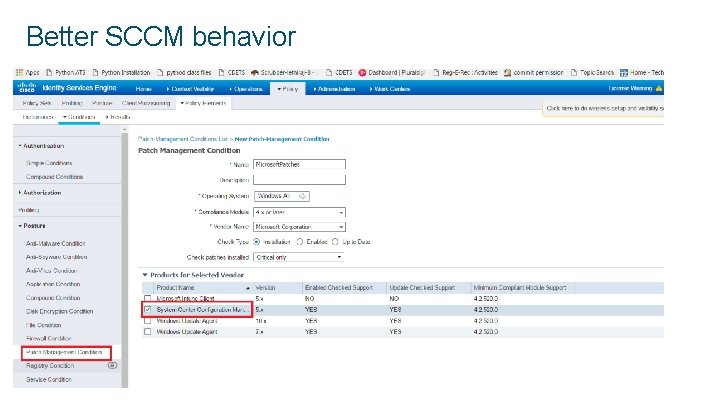Open Simple Conditions in sidebar

49,163
